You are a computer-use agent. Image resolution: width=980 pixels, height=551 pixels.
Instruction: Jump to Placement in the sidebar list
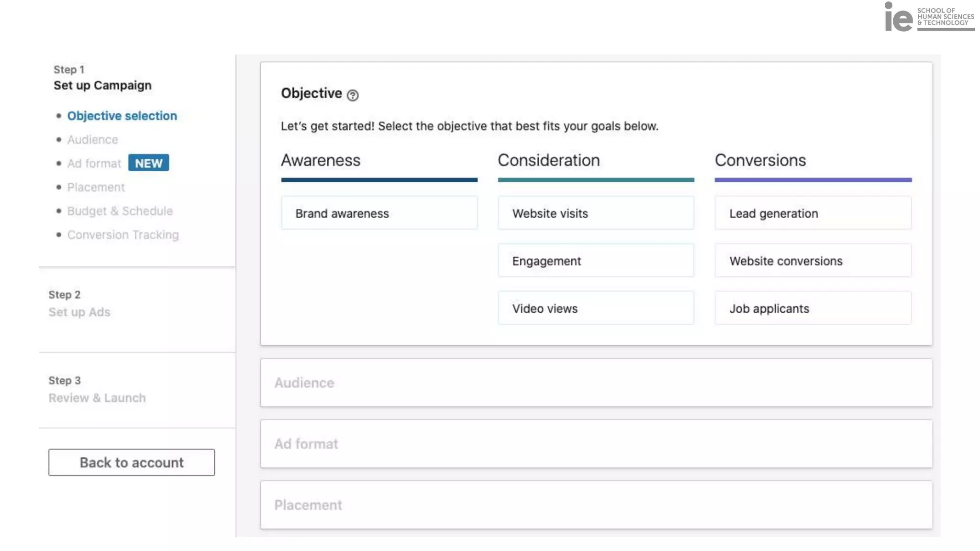point(96,187)
